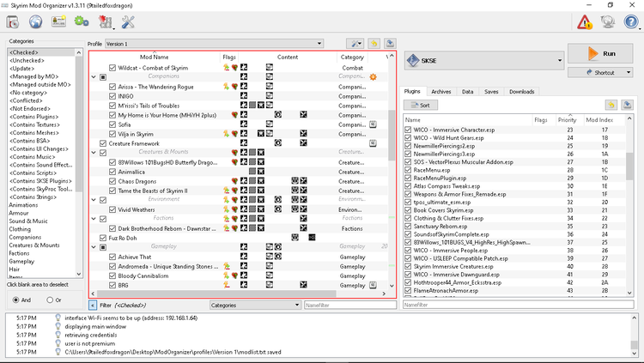Open Settings wrench and screwdriver icon
Screen dimensions: 644x363
click(x=128, y=21)
